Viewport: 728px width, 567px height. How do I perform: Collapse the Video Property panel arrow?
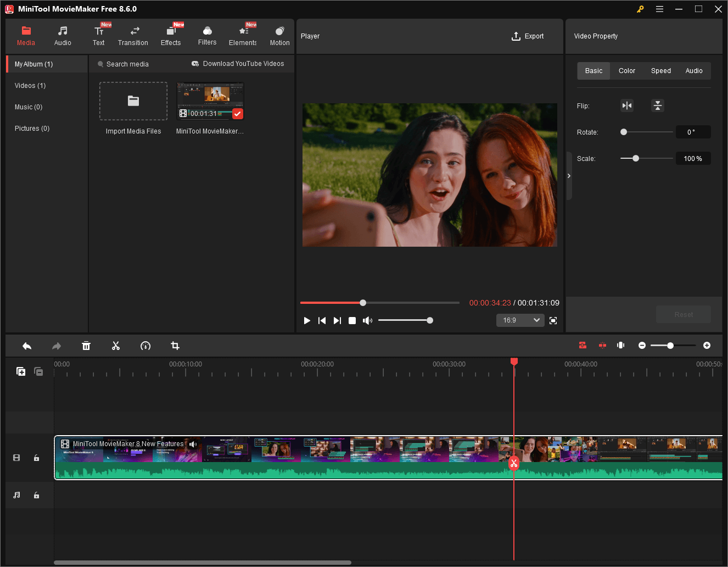tap(569, 176)
